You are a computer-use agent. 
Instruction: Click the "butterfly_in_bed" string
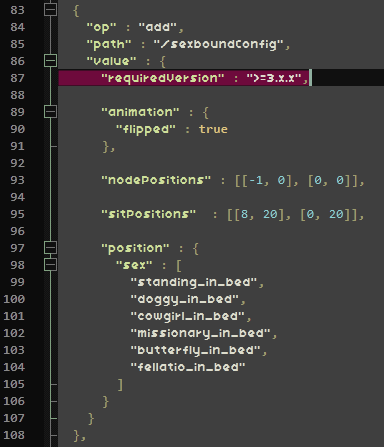(196, 350)
